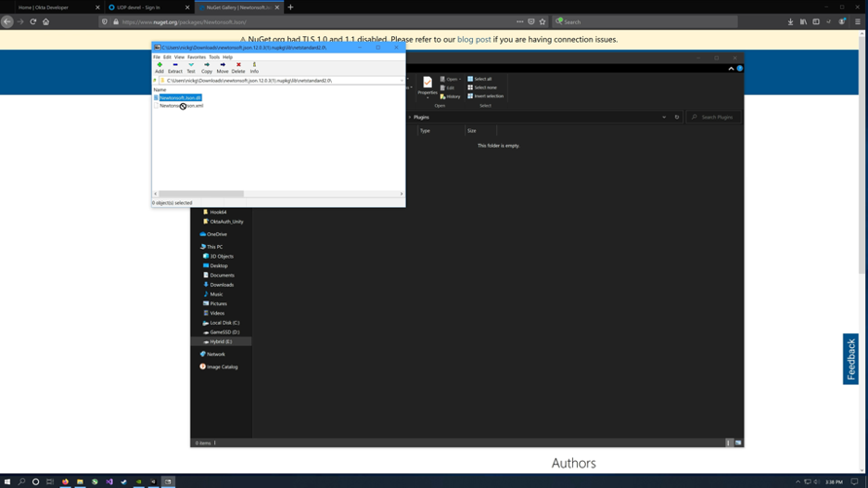
Task: Click the Add button in 7-Zip toolbar
Action: (160, 67)
